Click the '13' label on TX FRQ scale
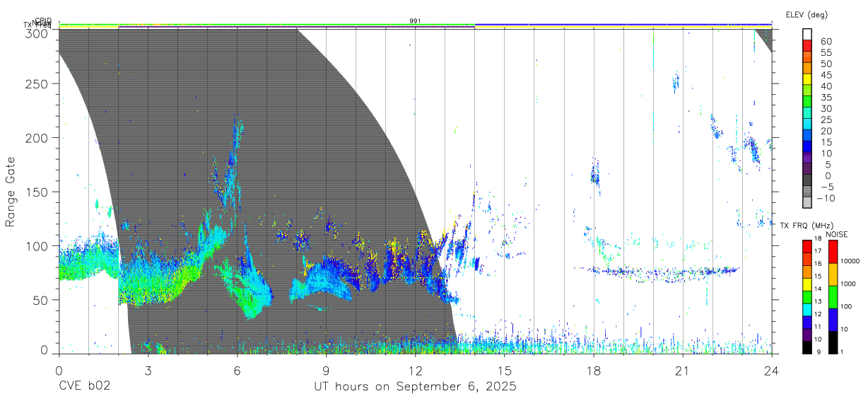This screenshot has height=401, width=868. click(818, 302)
